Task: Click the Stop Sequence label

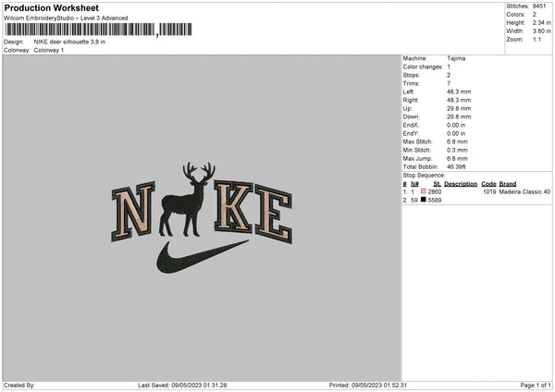Action: (424, 176)
